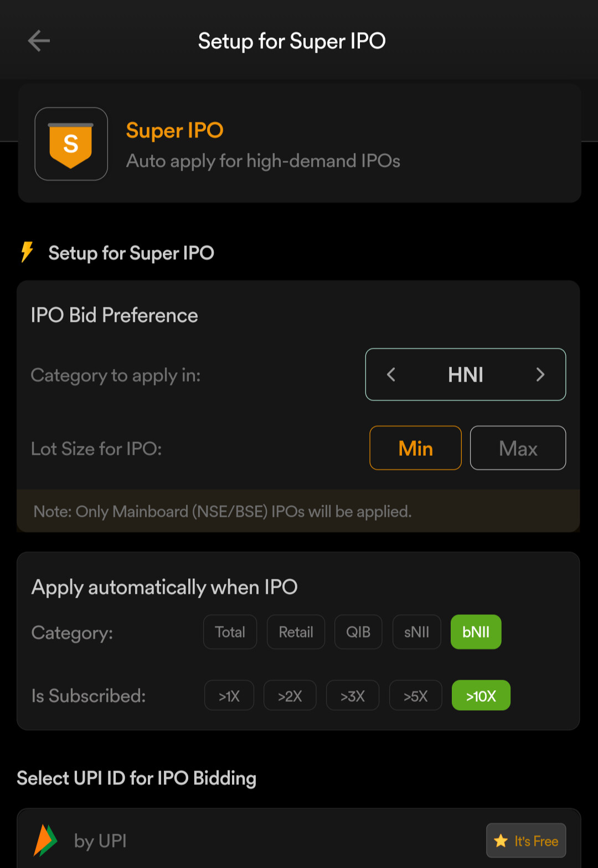Choose Retail subscription category
Image resolution: width=598 pixels, height=868 pixels.
[x=296, y=632]
